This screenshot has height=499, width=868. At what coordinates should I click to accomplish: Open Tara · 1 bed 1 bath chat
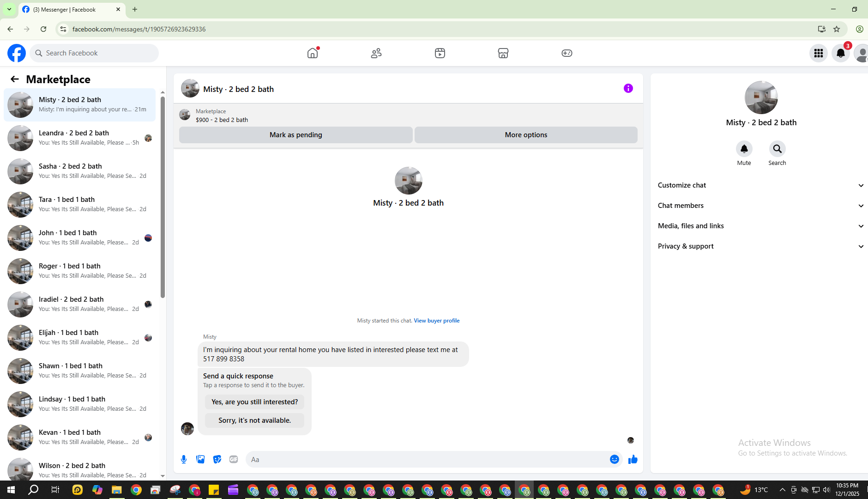[x=79, y=205]
